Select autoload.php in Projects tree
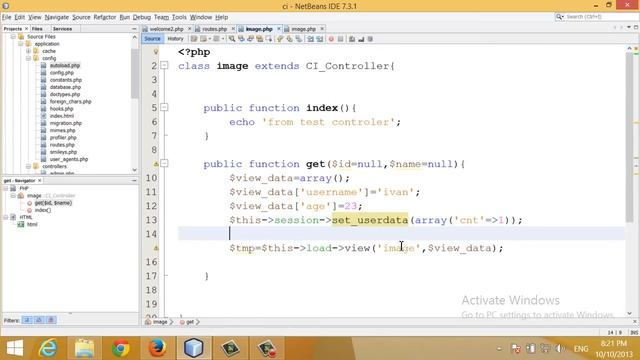Screen dimensions: 640x360 click(64, 66)
